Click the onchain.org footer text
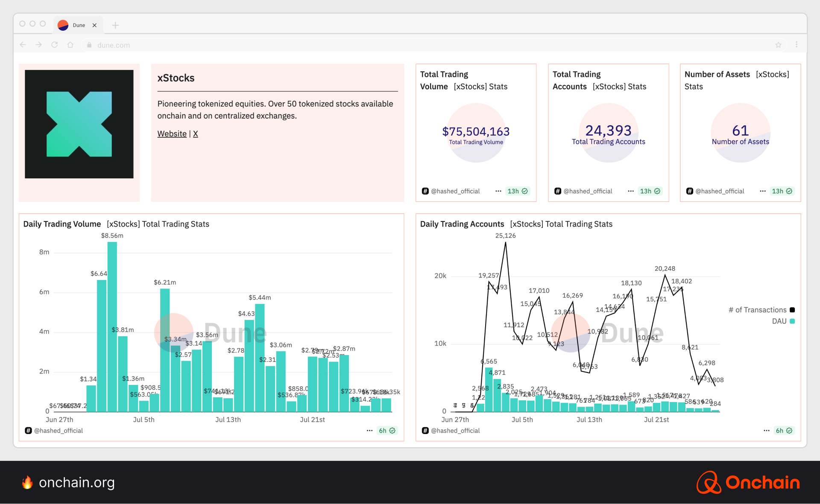This screenshot has height=504, width=820. tap(77, 482)
